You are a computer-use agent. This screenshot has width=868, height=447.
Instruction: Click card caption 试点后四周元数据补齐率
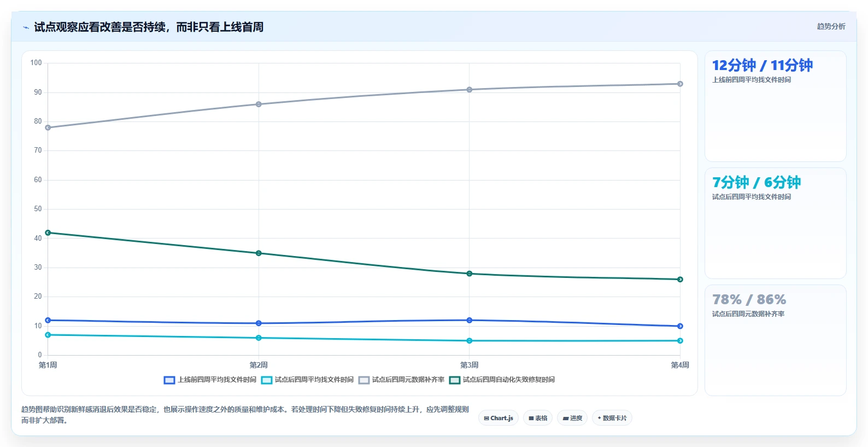point(748,314)
